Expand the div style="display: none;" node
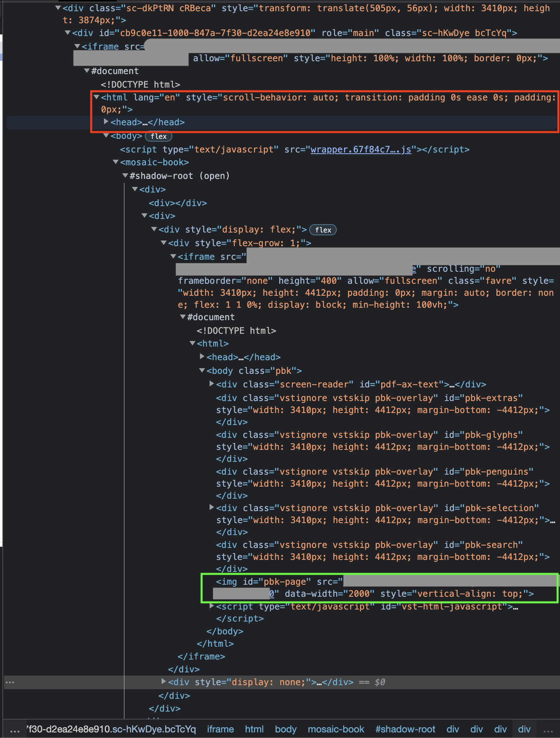The width and height of the screenshot is (560, 738). point(164,681)
